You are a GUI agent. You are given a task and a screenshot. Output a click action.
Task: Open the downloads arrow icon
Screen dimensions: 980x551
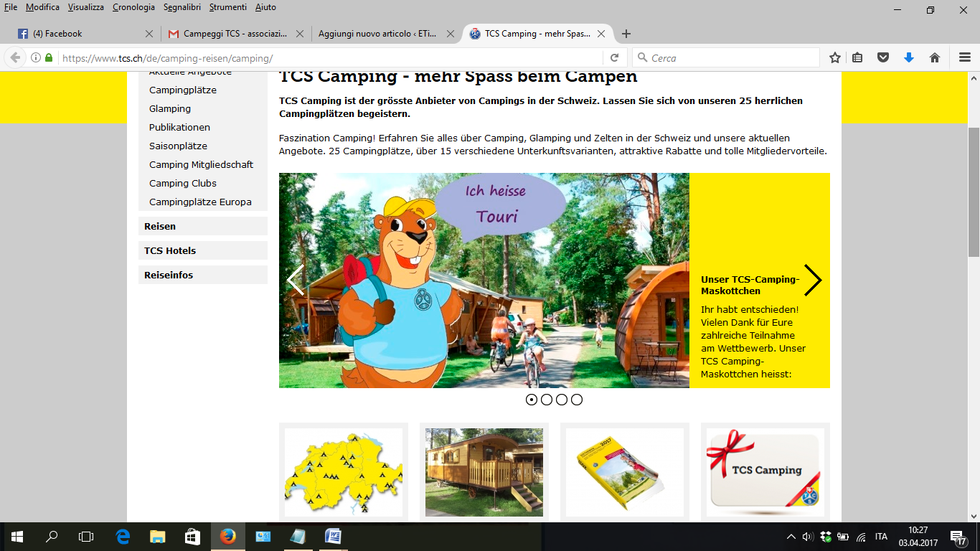point(909,58)
